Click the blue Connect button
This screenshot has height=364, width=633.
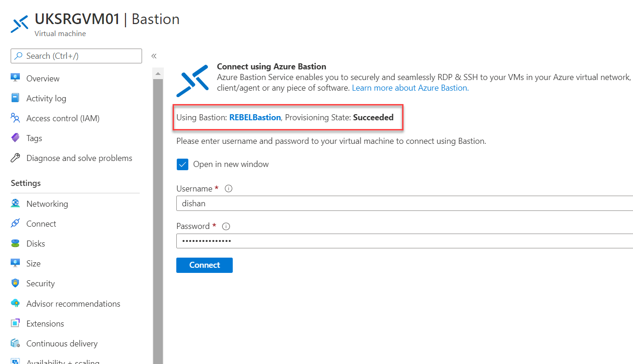[205, 265]
